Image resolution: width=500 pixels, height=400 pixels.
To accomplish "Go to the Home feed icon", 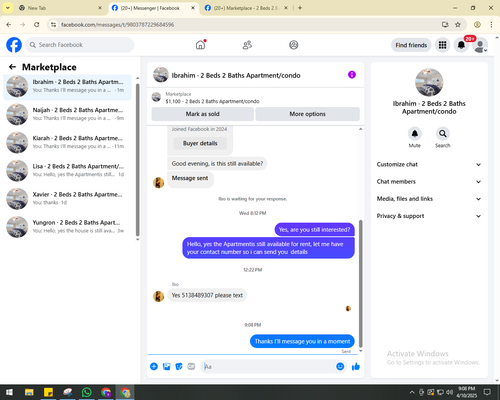I will [x=200, y=45].
